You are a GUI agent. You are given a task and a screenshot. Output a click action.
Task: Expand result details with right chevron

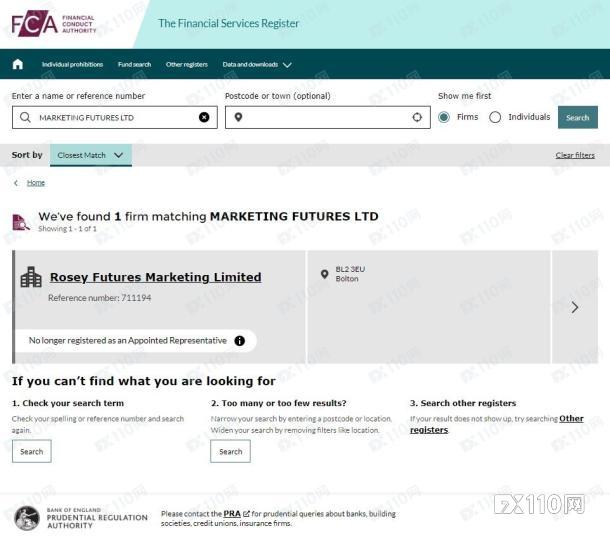(574, 307)
